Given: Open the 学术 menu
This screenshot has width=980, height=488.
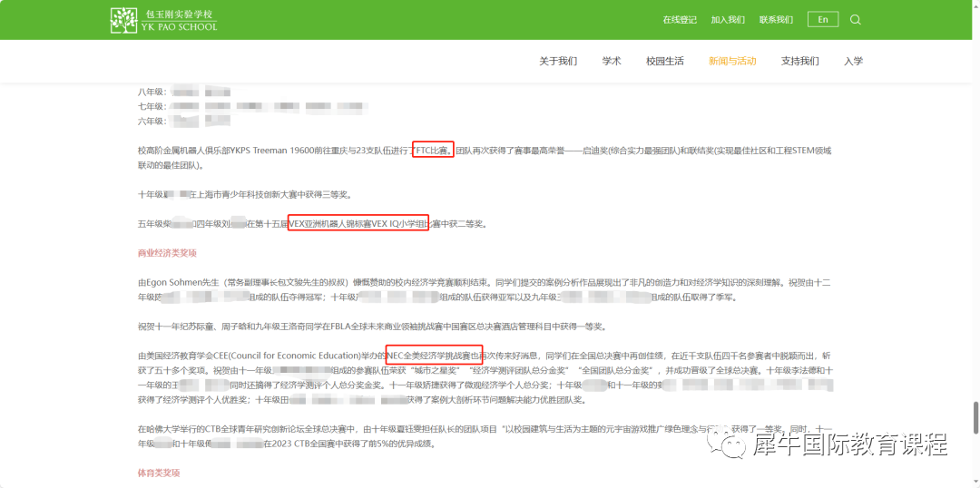Looking at the screenshot, I should tap(612, 62).
